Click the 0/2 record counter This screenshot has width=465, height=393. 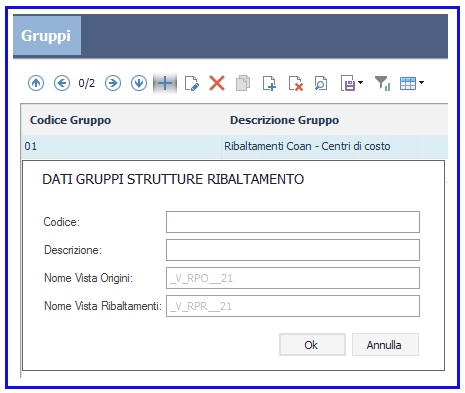[87, 83]
